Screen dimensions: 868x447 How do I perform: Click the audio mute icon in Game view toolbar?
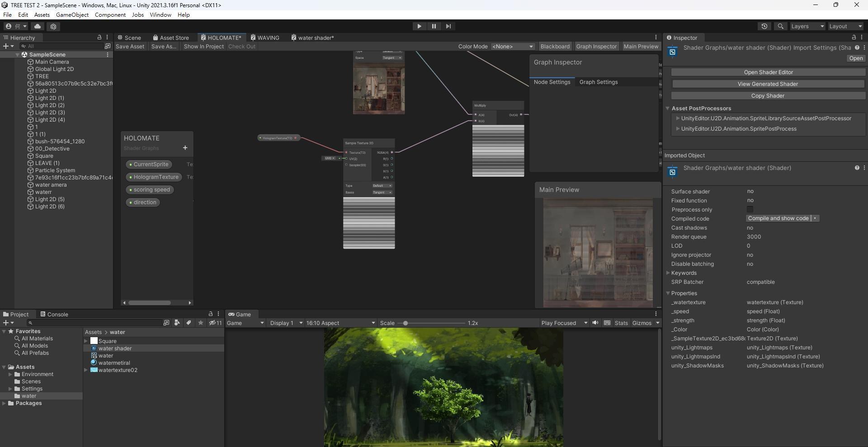[x=595, y=323]
